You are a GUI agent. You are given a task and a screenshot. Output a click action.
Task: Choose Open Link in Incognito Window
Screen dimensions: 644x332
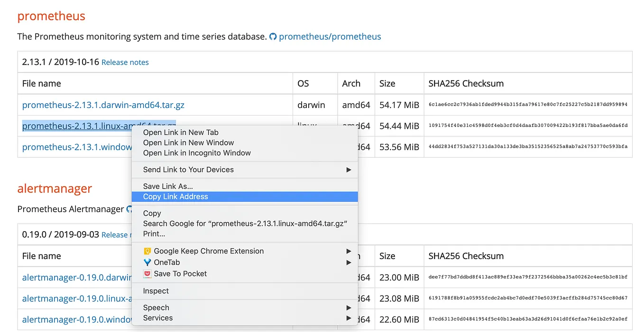pyautogui.click(x=197, y=153)
